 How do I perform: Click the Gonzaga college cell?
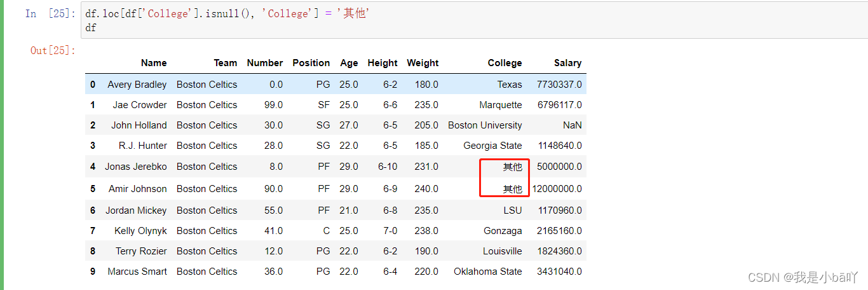point(503,231)
